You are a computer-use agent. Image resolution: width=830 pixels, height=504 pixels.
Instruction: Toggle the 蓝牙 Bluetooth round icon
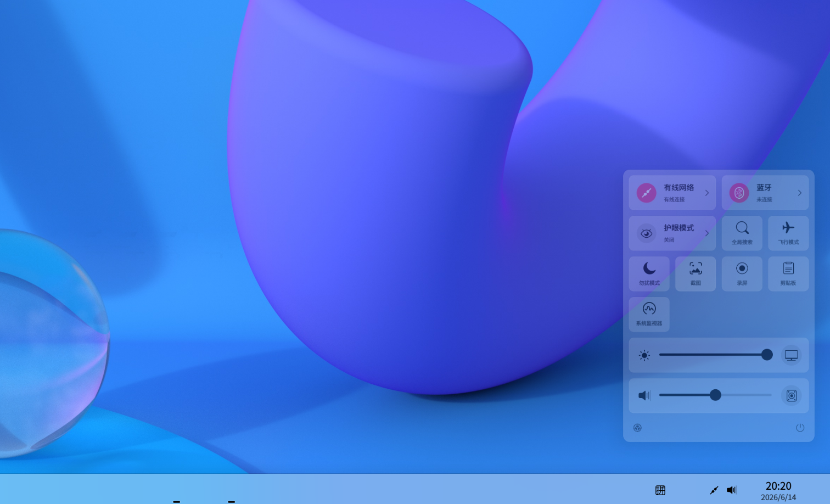click(739, 193)
